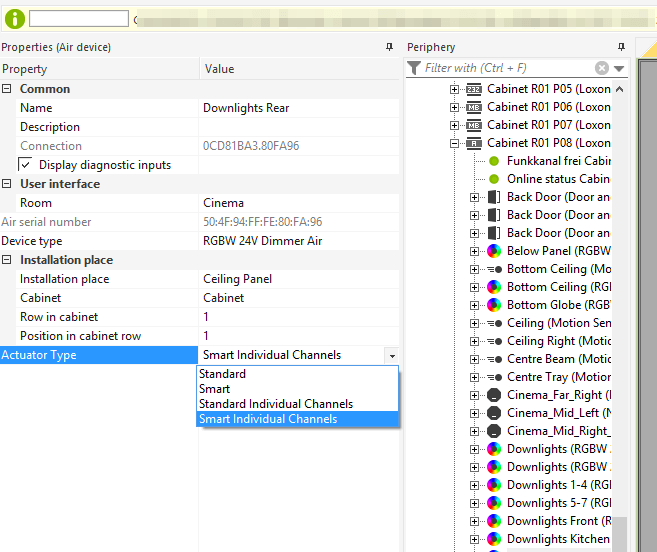Choose Standard from the Actuator Type list
The width and height of the screenshot is (657, 552).
tap(222, 374)
